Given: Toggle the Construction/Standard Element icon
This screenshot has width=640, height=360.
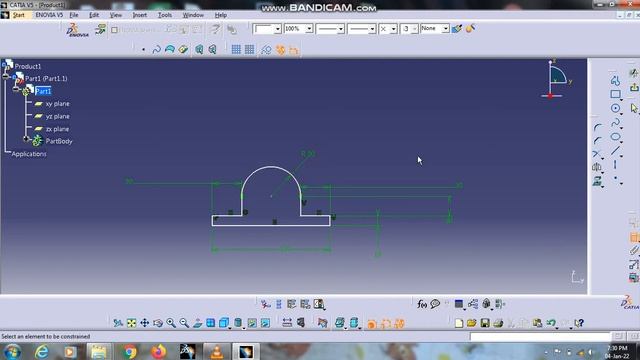Looking at the screenshot, I should [x=266, y=50].
